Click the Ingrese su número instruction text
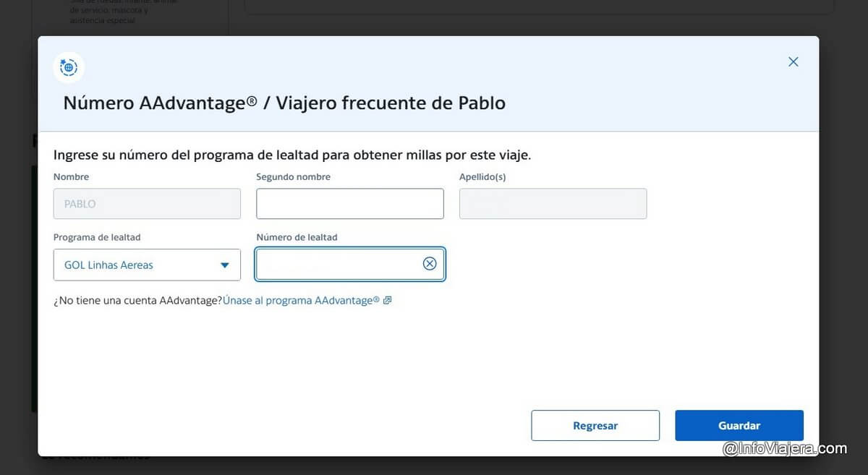 pos(292,155)
